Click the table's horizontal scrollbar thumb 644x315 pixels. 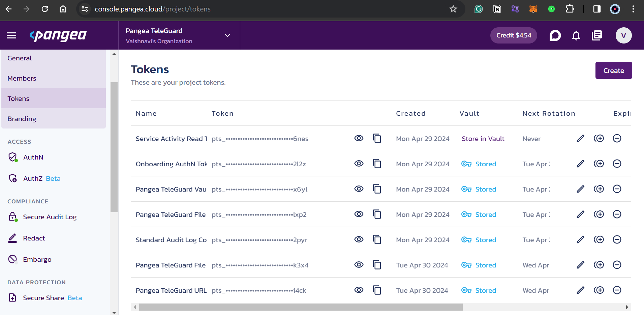point(301,307)
